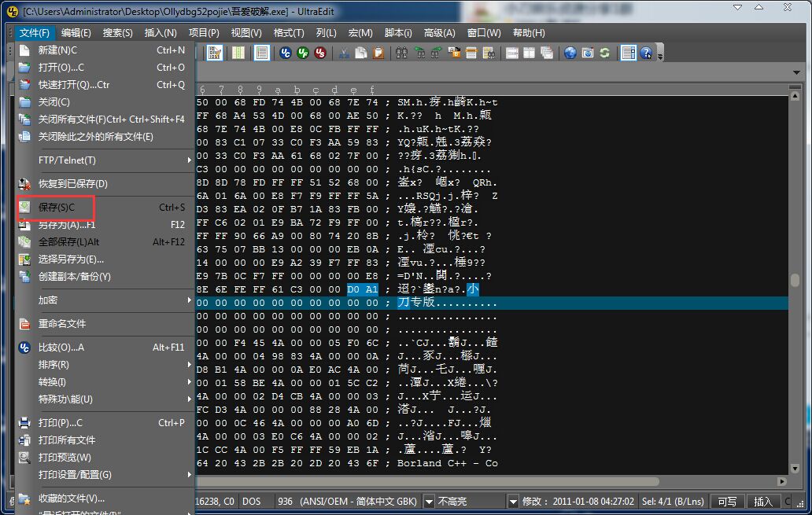Click the Cut scissors toolbar icon
Viewport: 812px width, 515px height.
tap(344, 53)
